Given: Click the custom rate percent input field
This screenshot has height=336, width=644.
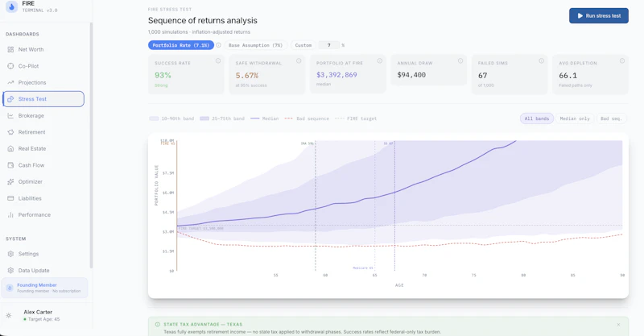Looking at the screenshot, I should (x=329, y=45).
